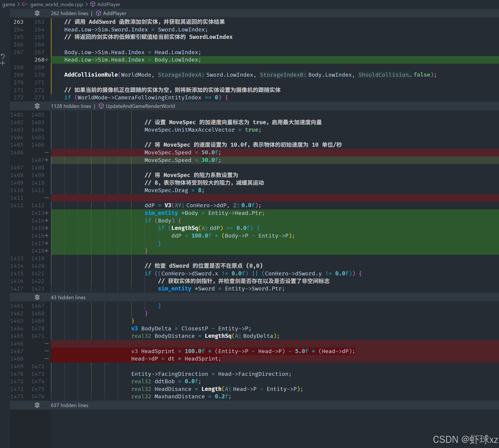
Task: Click the deleted line 1406 minus marker
Action: 47,153
